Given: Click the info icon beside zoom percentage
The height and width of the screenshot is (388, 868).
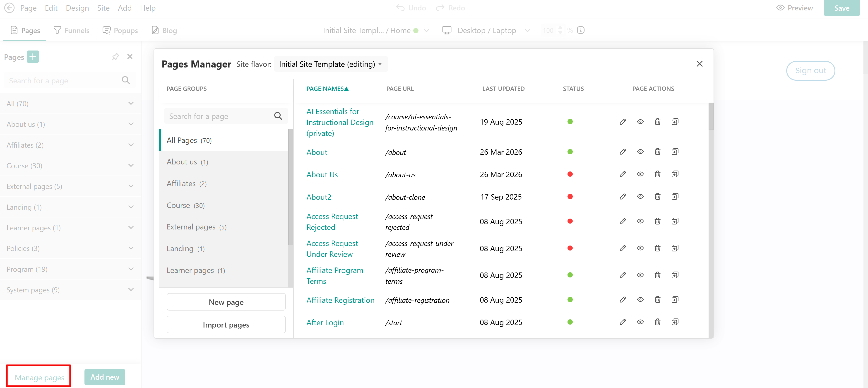Looking at the screenshot, I should point(580,30).
